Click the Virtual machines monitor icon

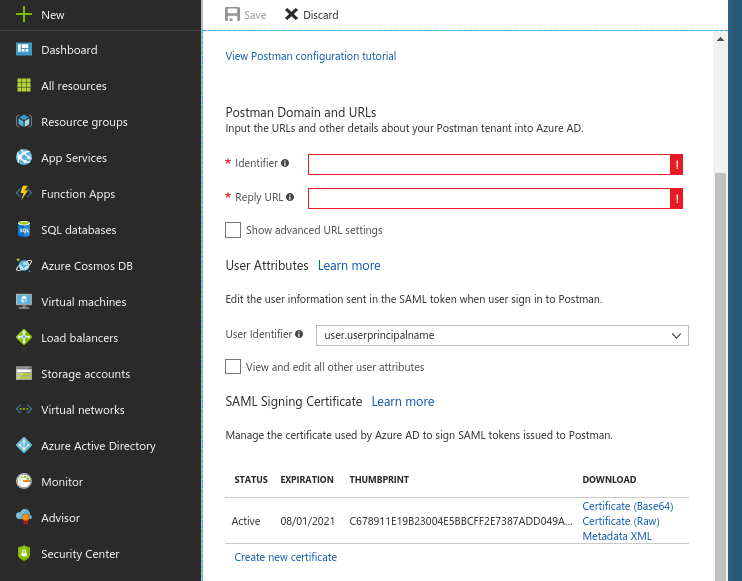tap(24, 301)
